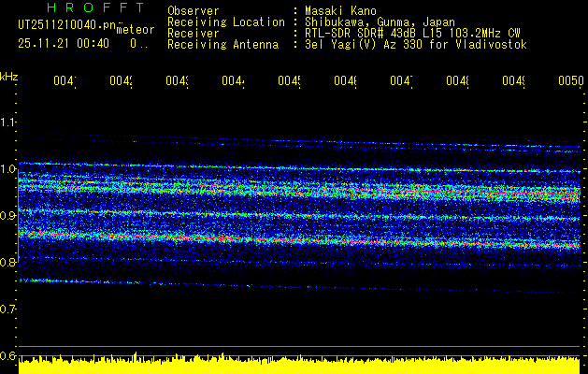Click the 0044 time axis marker

(x=233, y=80)
